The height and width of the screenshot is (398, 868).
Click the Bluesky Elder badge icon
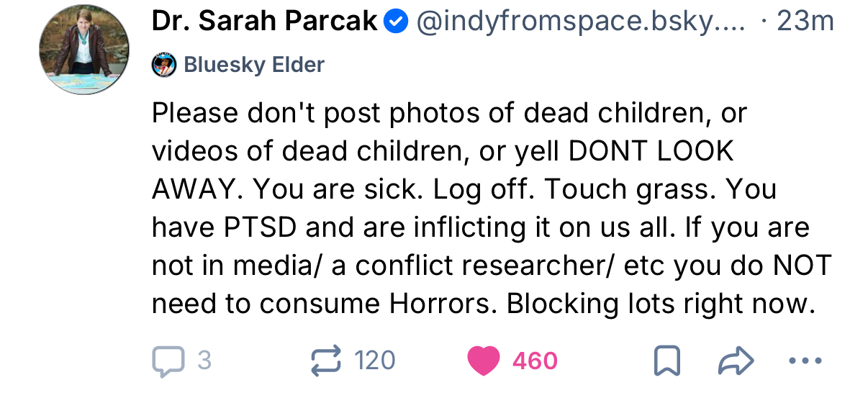pyautogui.click(x=164, y=65)
